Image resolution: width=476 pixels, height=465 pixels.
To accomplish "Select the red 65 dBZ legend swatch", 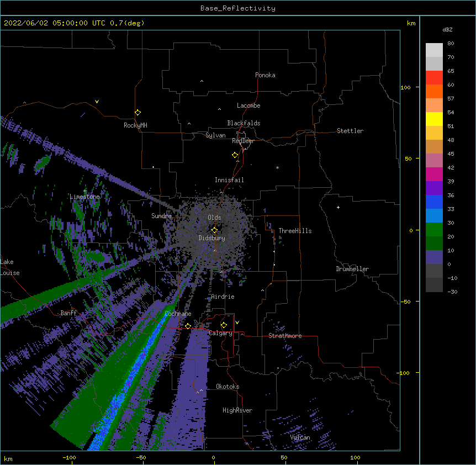I will 434,78.
